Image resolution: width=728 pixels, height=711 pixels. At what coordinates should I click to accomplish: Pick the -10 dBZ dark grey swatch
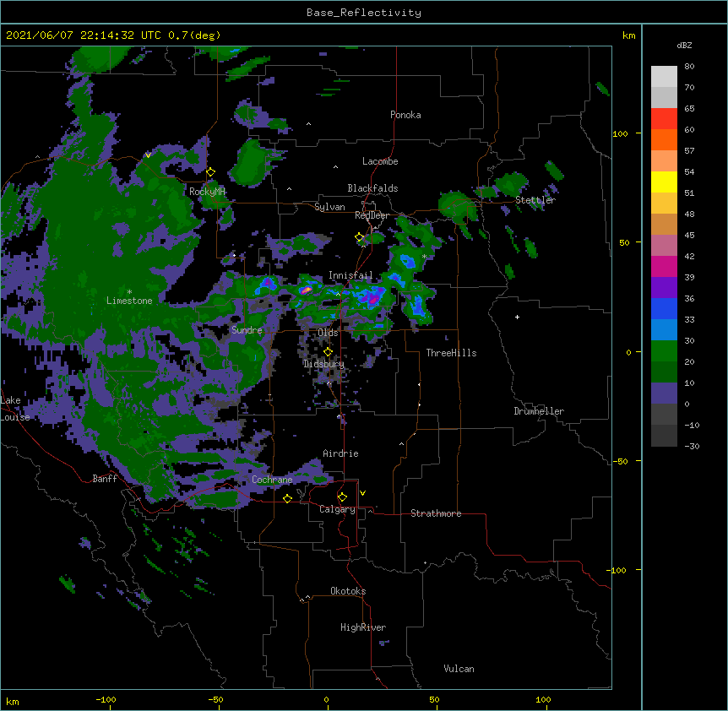[x=664, y=436]
